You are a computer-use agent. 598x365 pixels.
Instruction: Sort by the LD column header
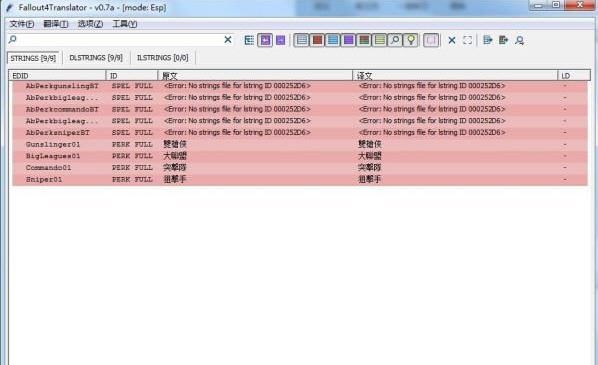tap(574, 76)
